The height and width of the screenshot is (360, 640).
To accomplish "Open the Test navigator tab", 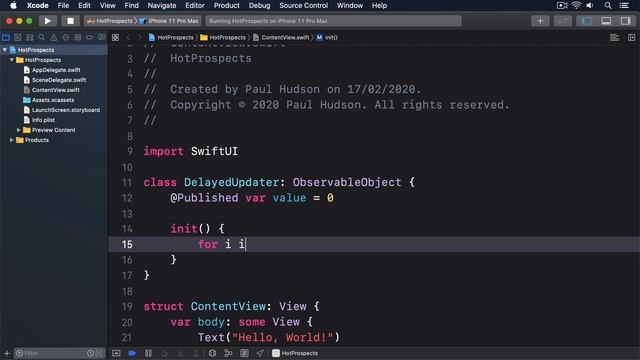I will (x=66, y=38).
